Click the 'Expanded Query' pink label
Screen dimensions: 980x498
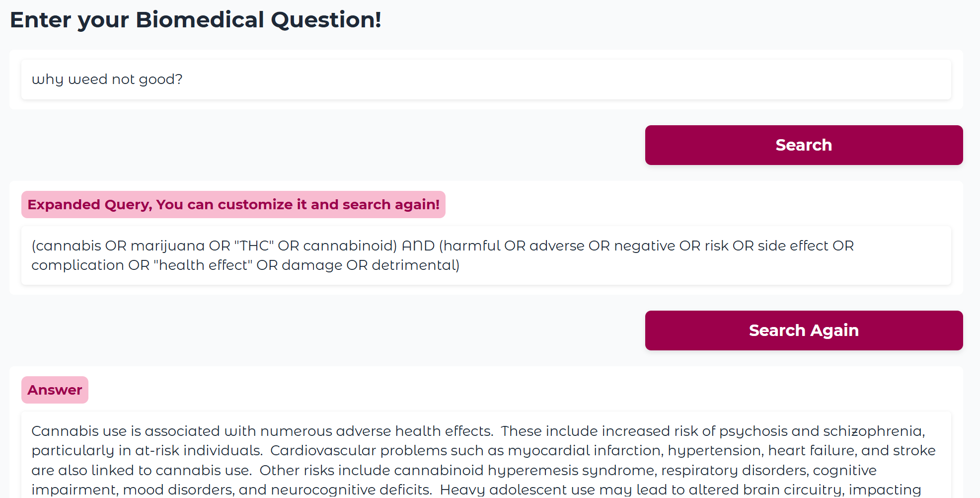click(233, 205)
